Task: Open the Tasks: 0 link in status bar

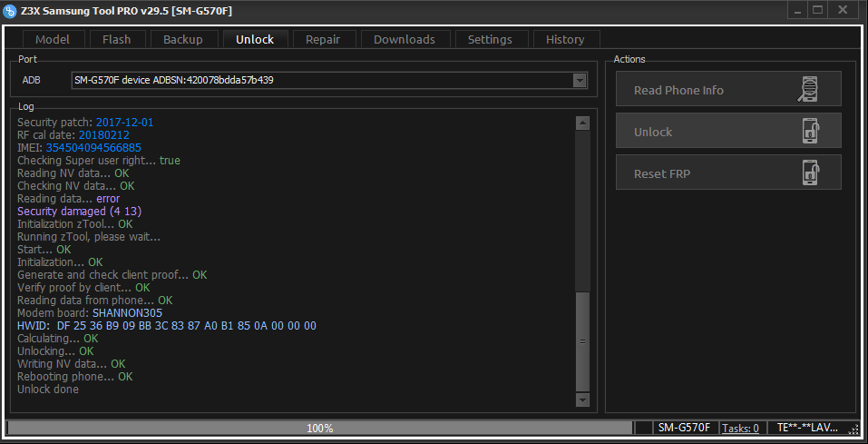Action: [x=741, y=428]
